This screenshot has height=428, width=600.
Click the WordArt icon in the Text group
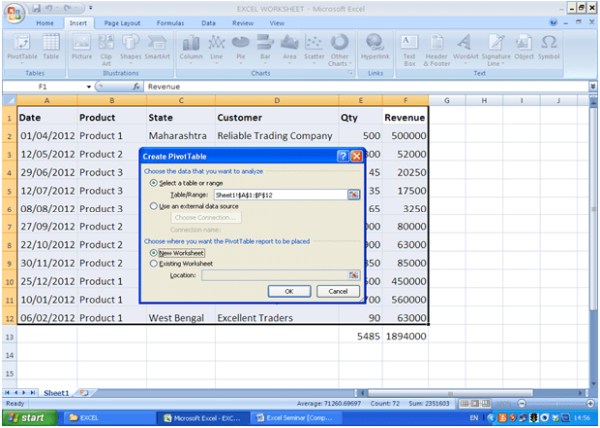464,46
